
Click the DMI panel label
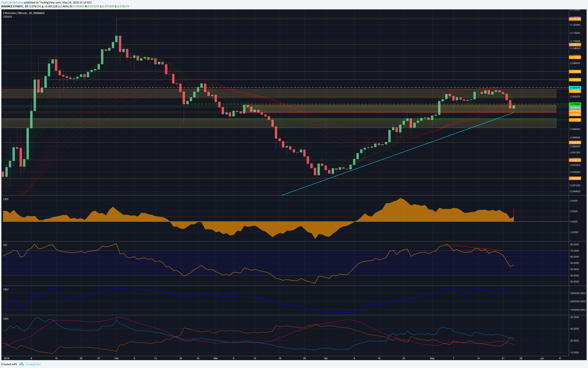6,319
